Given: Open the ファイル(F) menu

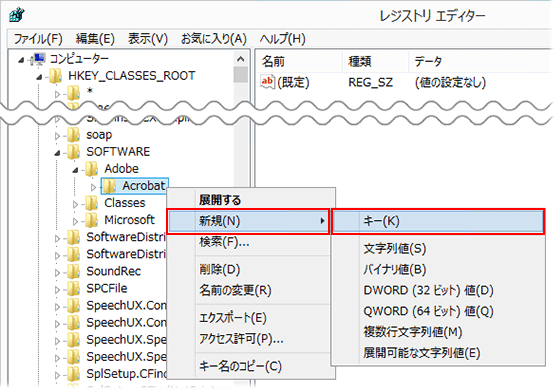Looking at the screenshot, I should point(38,39).
